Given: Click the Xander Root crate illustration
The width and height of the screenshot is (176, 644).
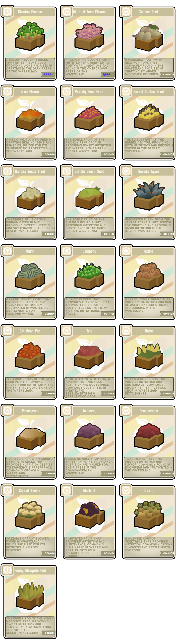Looking at the screenshot, I should click(149, 37).
